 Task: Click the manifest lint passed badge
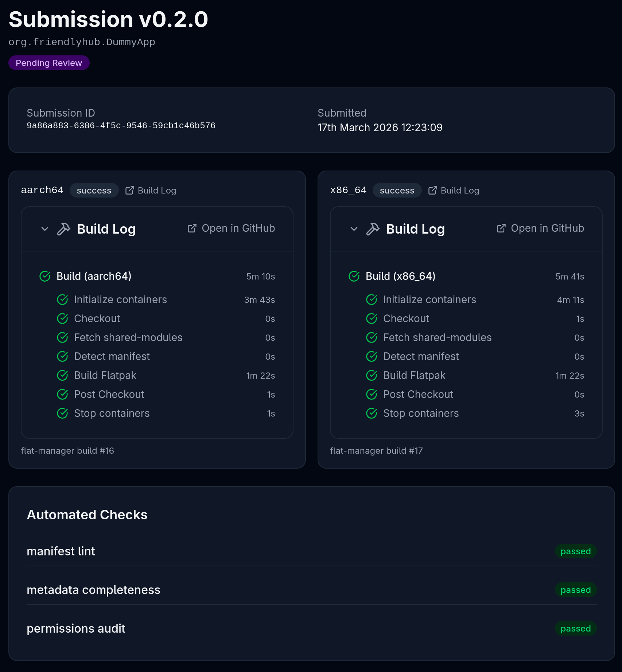(575, 551)
